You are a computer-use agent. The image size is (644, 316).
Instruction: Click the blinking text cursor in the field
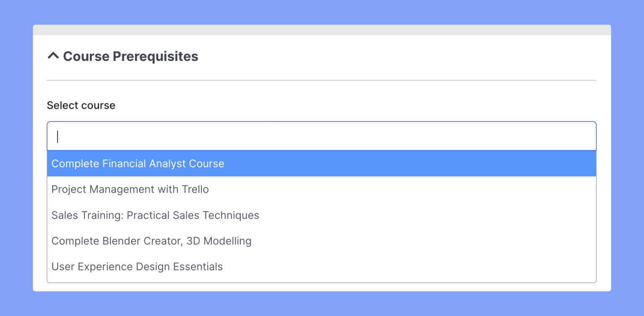pos(57,137)
